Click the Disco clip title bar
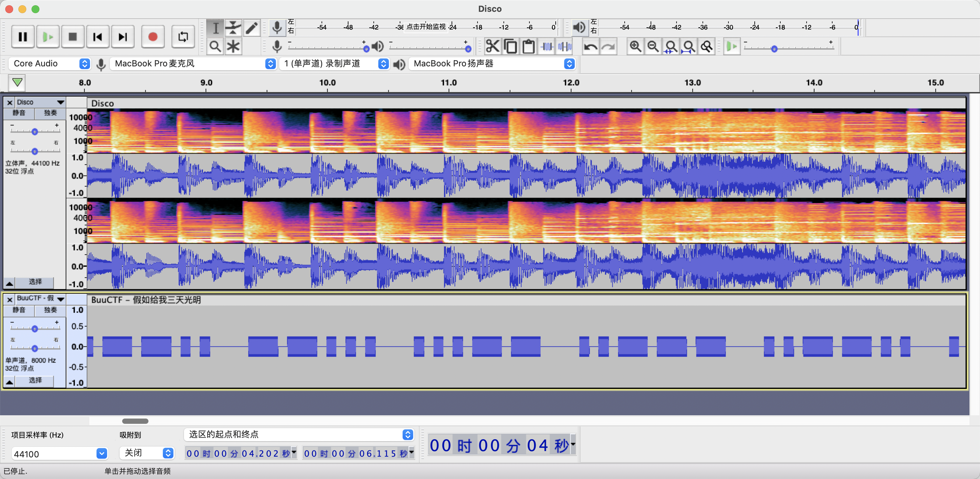Image resolution: width=980 pixels, height=479 pixels. tap(526, 103)
